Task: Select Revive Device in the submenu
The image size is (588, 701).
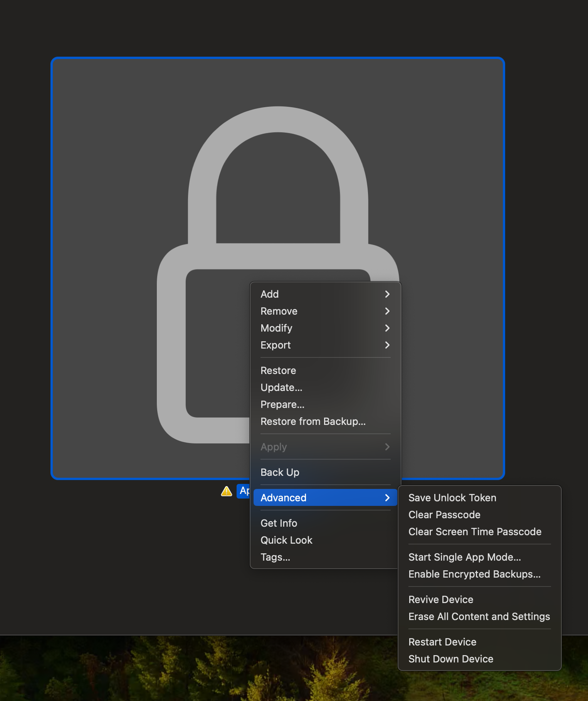Action: coord(480,600)
